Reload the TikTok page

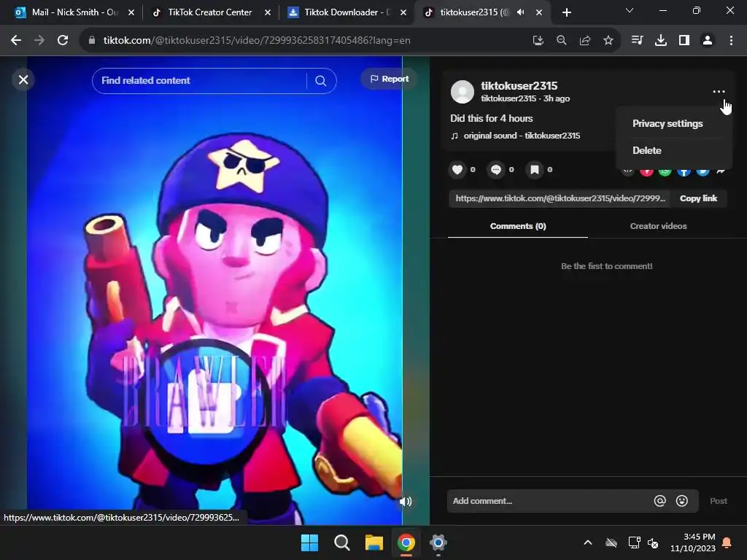click(x=63, y=41)
